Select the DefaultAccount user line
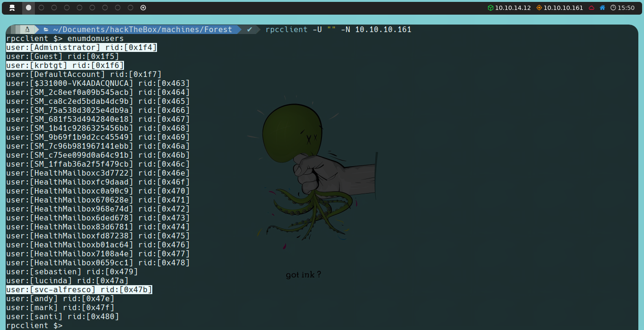This screenshot has height=330, width=644. coord(84,74)
